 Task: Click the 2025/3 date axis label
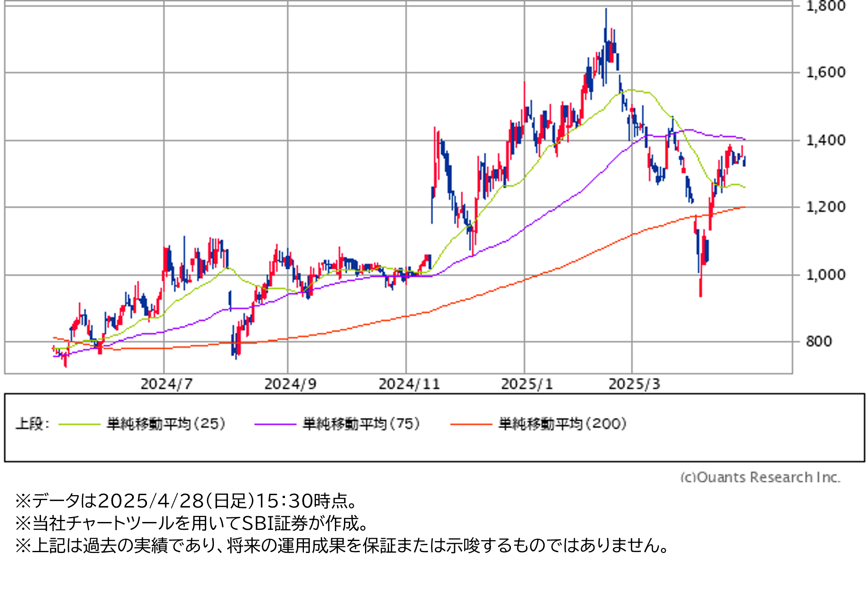[634, 384]
